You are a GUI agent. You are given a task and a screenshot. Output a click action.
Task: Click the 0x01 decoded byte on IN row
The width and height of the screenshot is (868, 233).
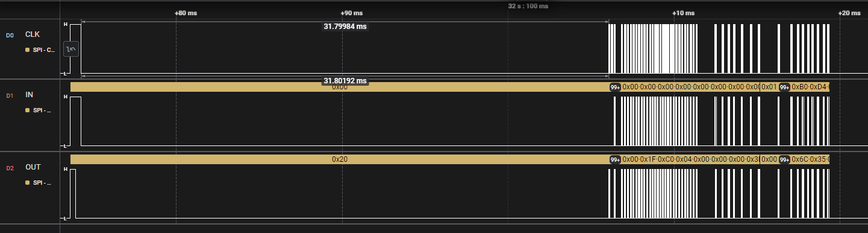(769, 87)
